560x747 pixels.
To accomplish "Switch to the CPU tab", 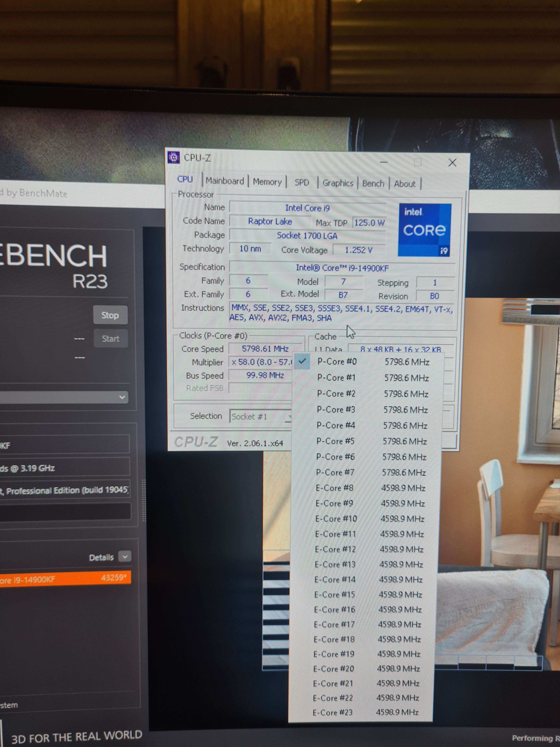I will (x=185, y=179).
